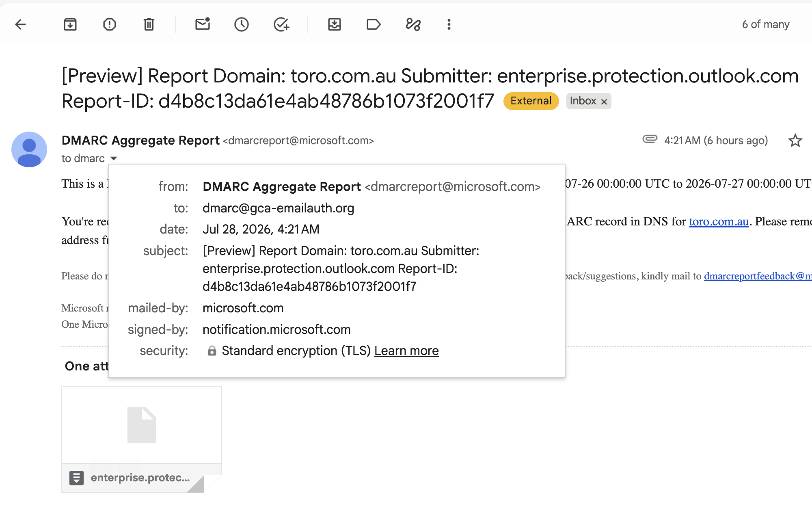Viewport: 812px width, 528px height.
Task: Click the sender name DMARC Aggregate Report header
Action: [x=140, y=141]
